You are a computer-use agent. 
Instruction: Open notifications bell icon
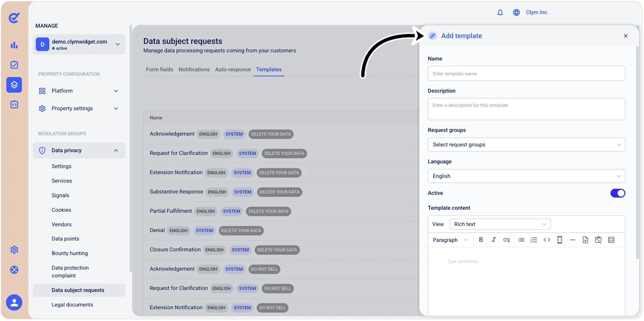tap(500, 12)
